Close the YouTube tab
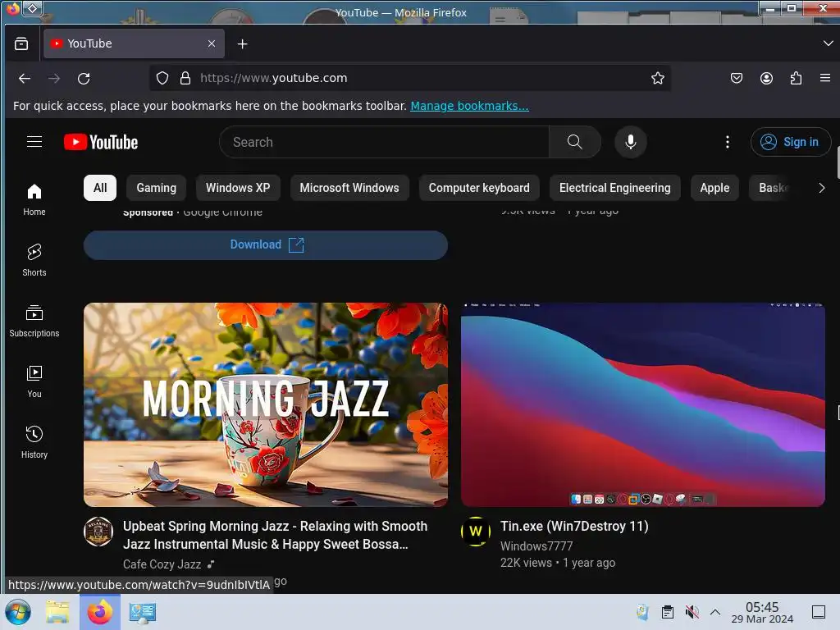The height and width of the screenshot is (630, 840). [212, 43]
